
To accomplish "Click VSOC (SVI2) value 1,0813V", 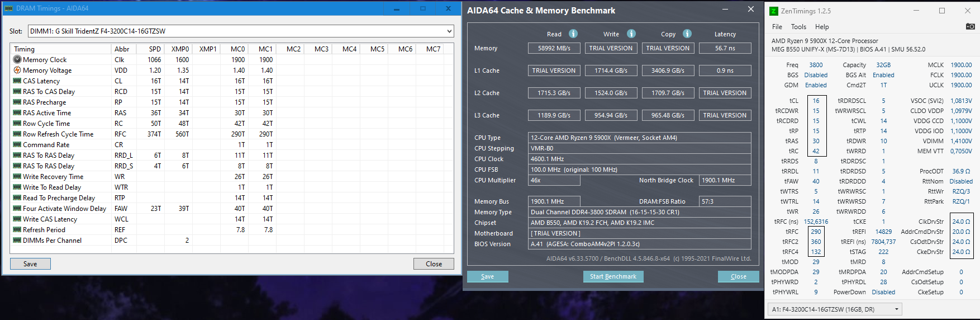I will (x=961, y=101).
